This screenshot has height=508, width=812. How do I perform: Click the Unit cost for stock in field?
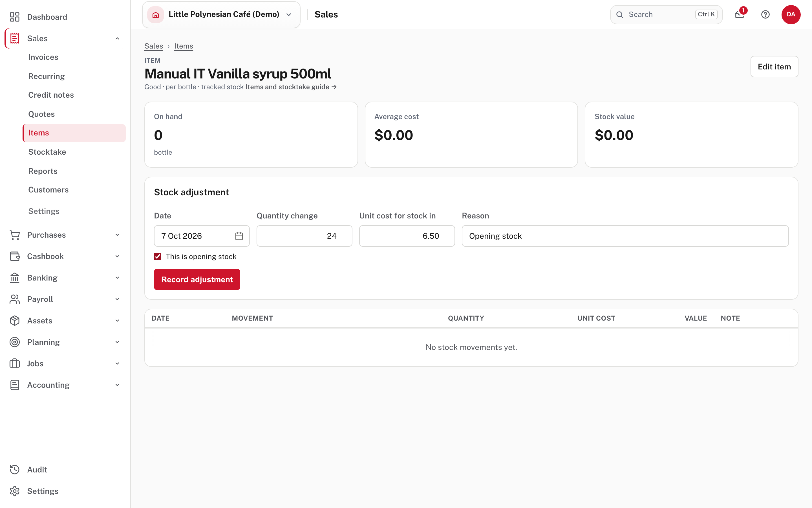coord(407,236)
